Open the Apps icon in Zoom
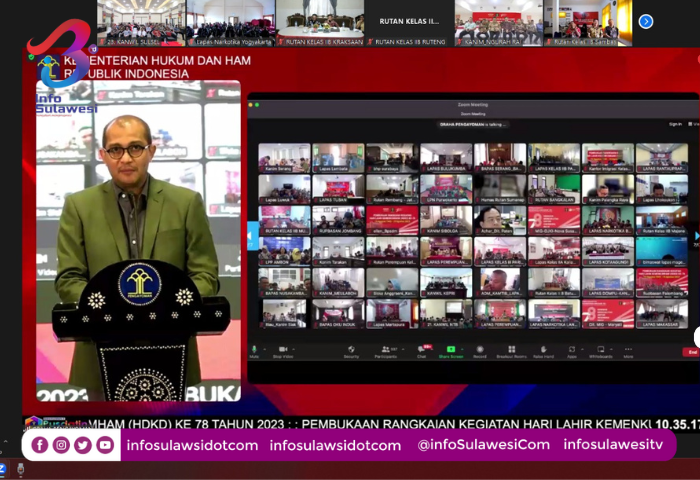 coord(572,350)
